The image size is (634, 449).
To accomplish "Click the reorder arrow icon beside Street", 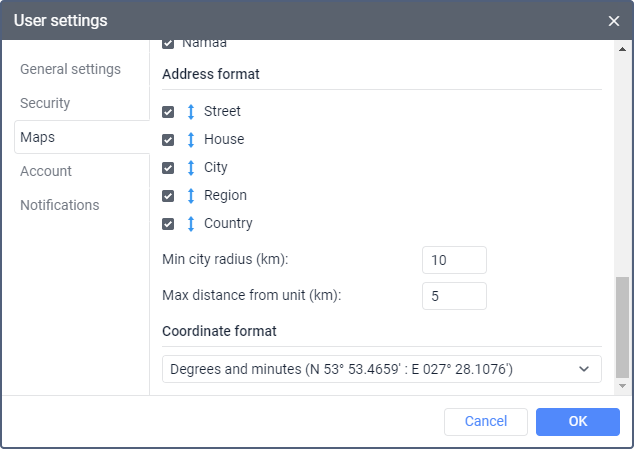I will click(191, 112).
